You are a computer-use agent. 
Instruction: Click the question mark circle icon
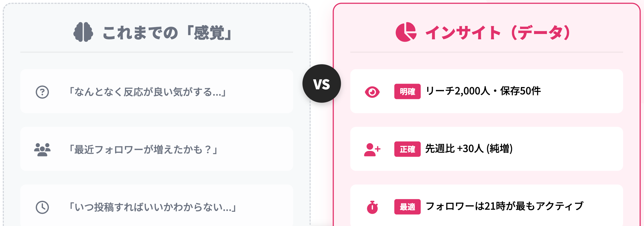pos(42,92)
